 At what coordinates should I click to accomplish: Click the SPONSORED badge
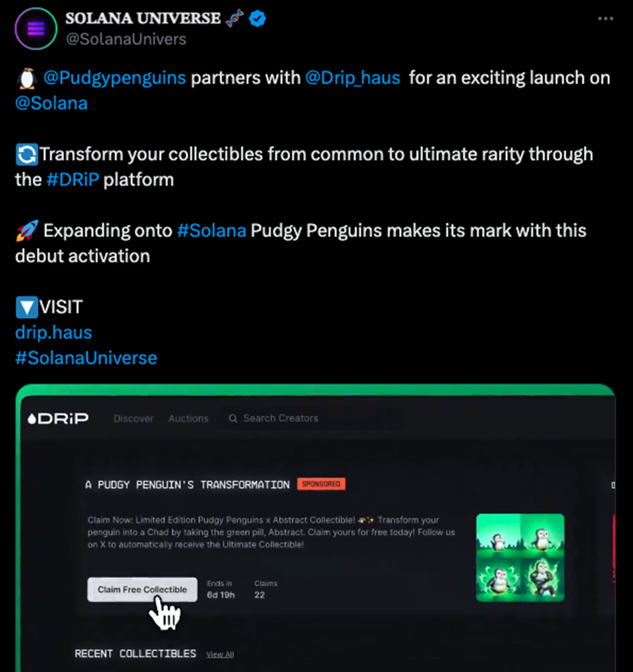pyautogui.click(x=321, y=484)
